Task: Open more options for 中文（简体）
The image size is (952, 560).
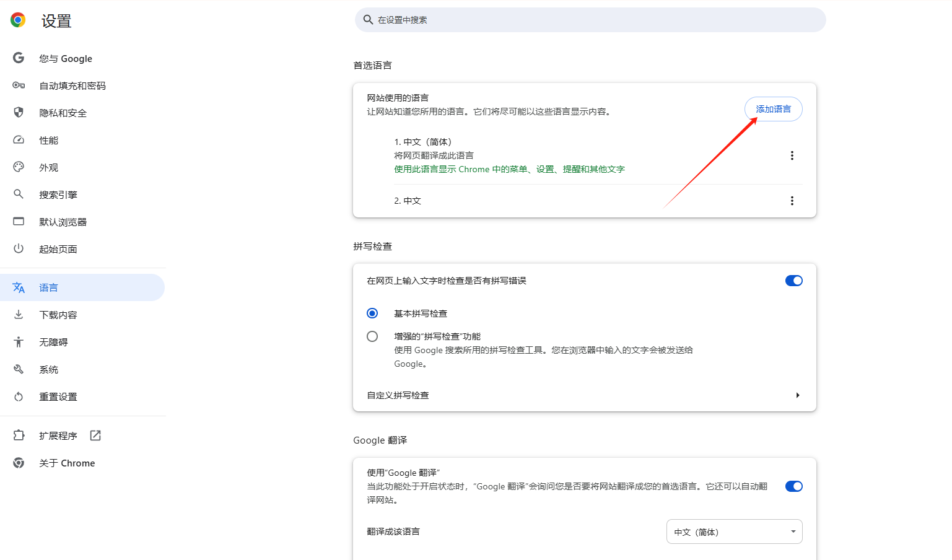Action: 792,155
